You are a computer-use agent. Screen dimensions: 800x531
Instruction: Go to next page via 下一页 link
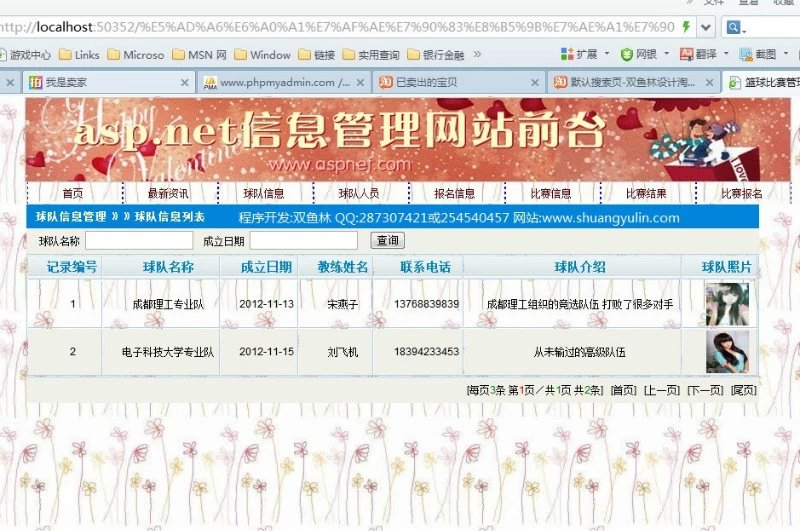coord(705,390)
